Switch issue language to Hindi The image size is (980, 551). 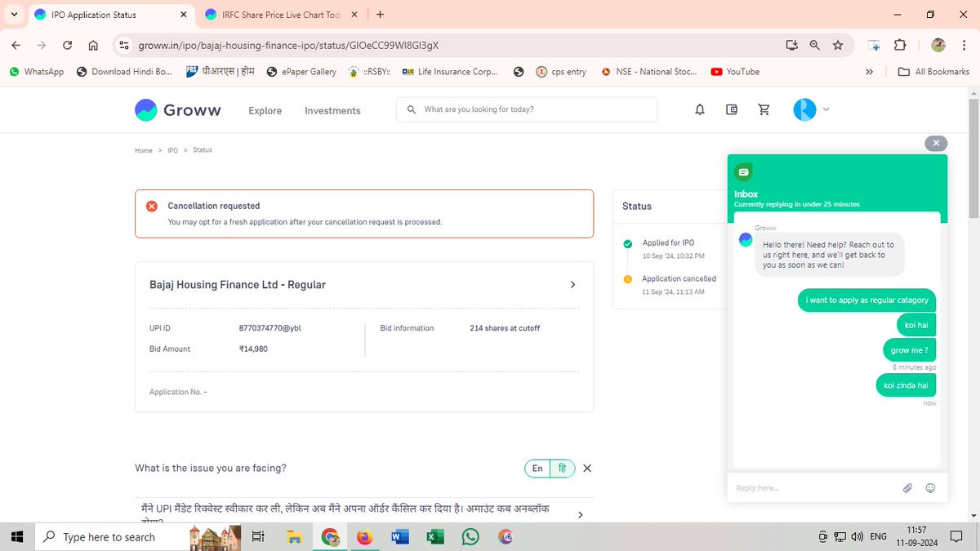point(562,469)
